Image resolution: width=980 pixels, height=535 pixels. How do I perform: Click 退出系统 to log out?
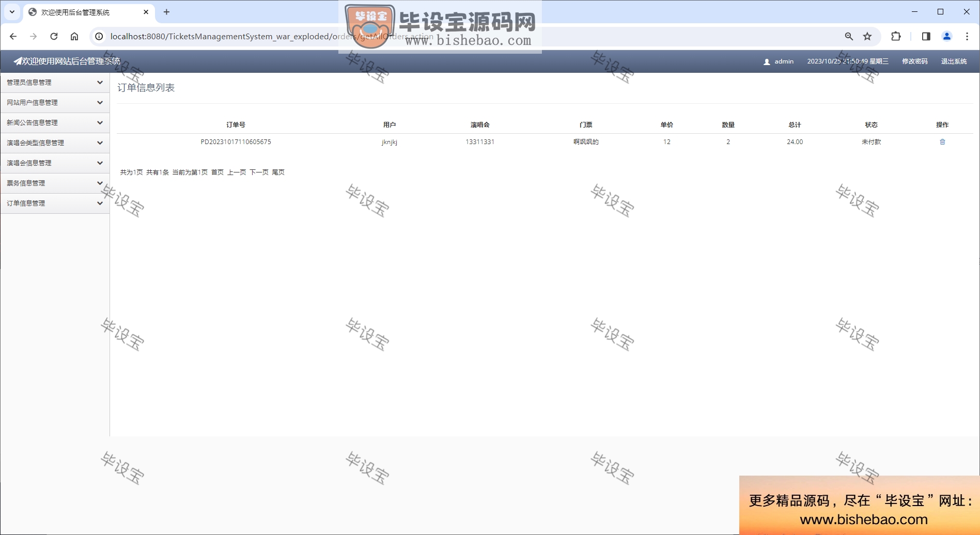point(954,61)
